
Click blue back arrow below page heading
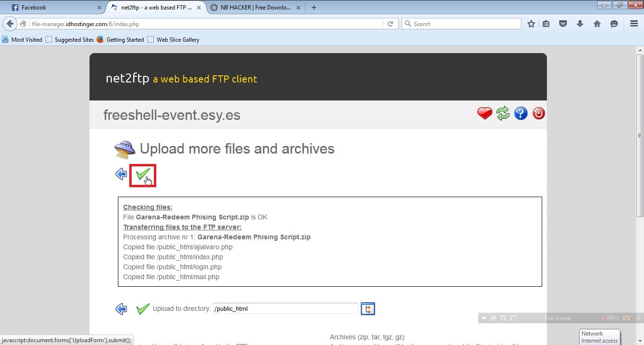click(121, 174)
